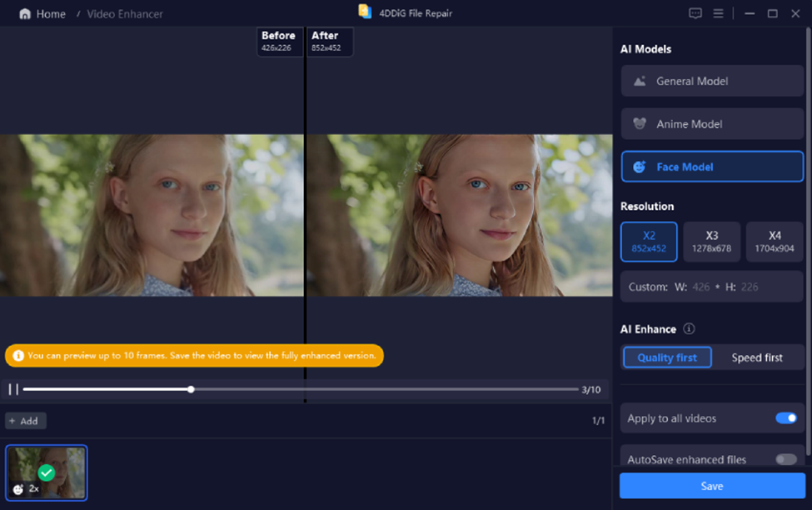This screenshot has height=510, width=812.
Task: Click the custom height input field
Action: pyautogui.click(x=750, y=287)
